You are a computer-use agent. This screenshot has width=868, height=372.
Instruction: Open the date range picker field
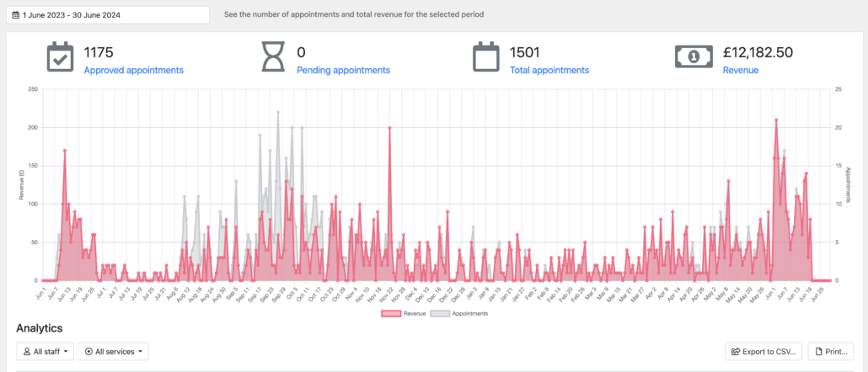108,15
